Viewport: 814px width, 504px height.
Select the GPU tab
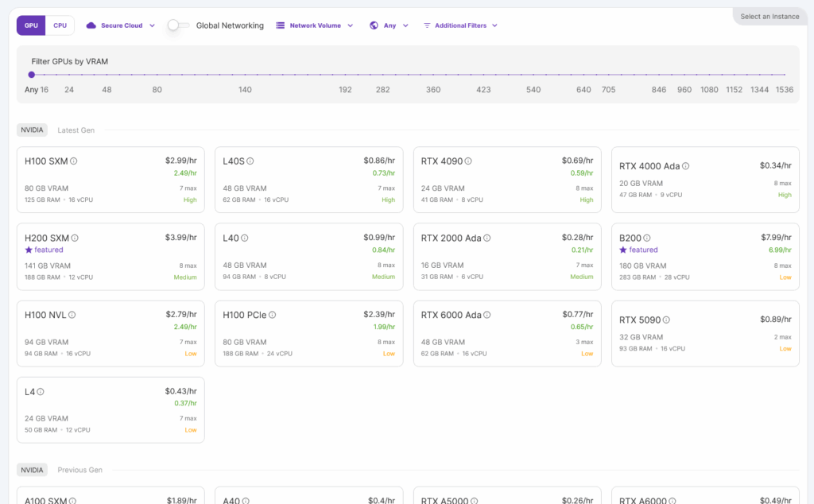tap(30, 25)
